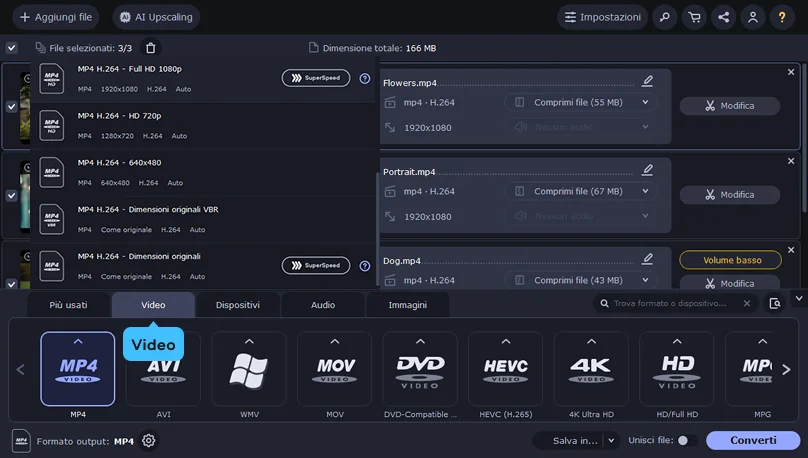Open output format settings gear
Viewport: 808px width, 458px height.
click(148, 441)
